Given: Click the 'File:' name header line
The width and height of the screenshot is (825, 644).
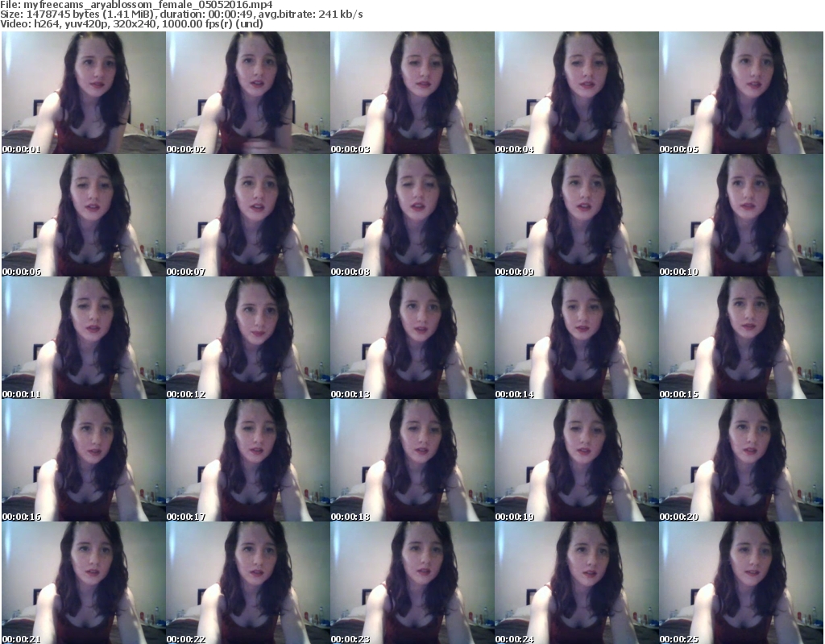Looking at the screenshot, I should click(136, 5).
